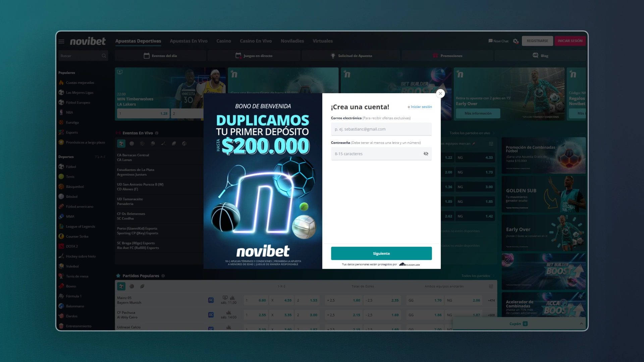The image size is (644, 362).
Task: Click the REGISTRARSE button
Action: [x=537, y=41]
